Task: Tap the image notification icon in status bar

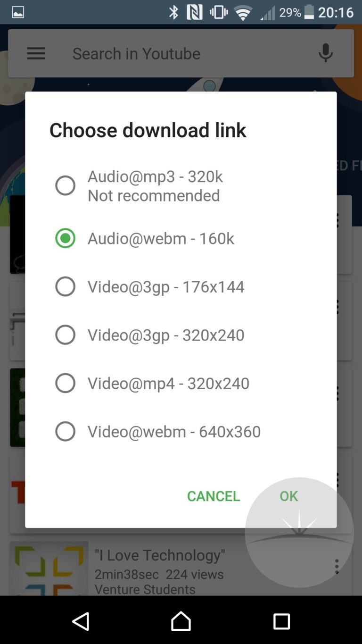Action: [18, 12]
